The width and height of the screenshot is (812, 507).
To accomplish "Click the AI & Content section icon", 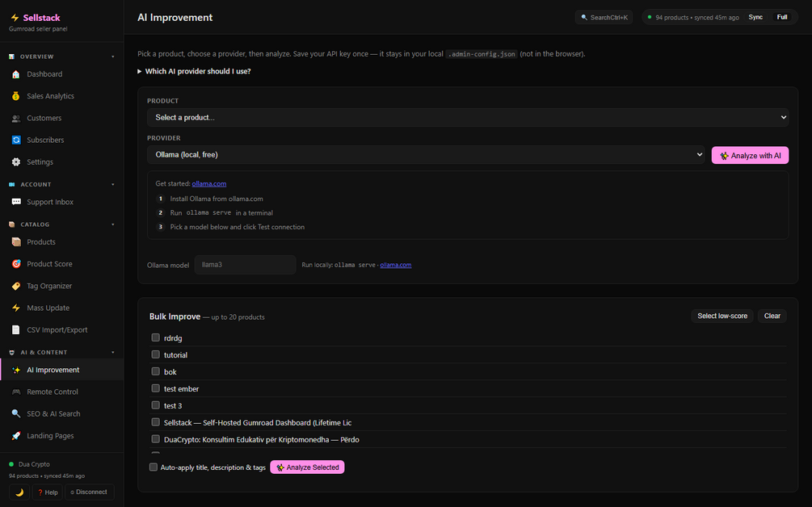I will [11, 352].
